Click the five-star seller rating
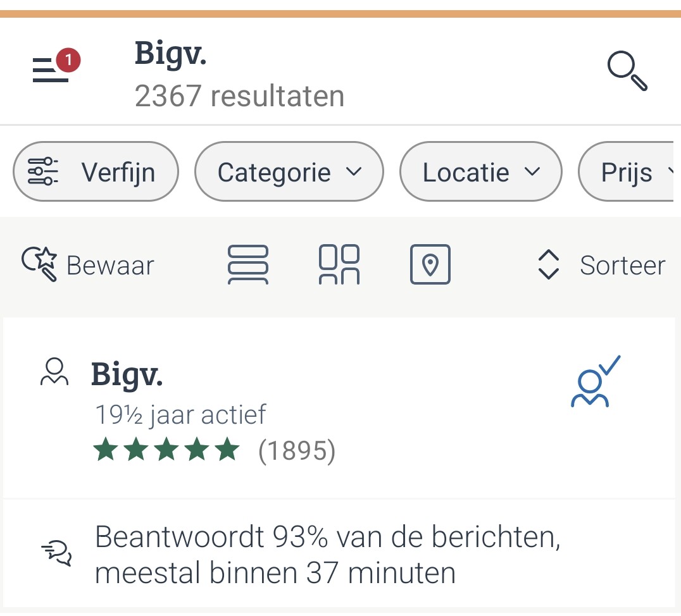Image resolution: width=681 pixels, height=616 pixels. (166, 451)
